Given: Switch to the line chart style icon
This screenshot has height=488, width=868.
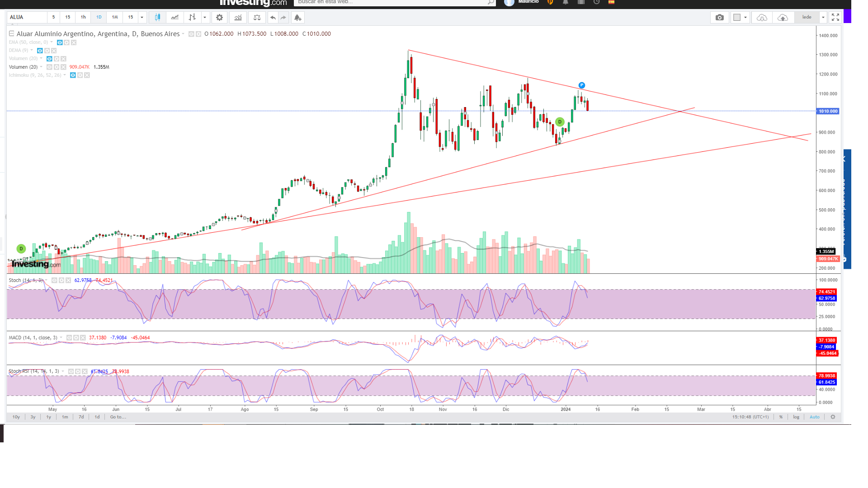Looking at the screenshot, I should tap(175, 17).
